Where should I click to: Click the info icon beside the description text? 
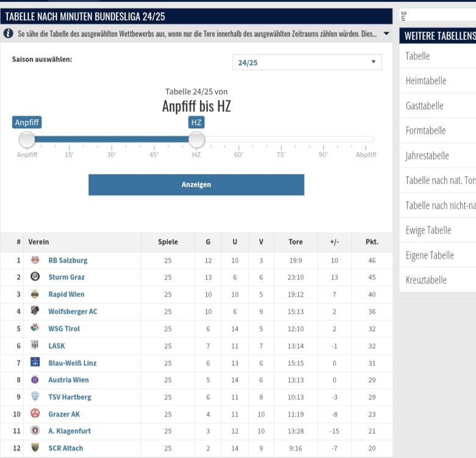coord(9,34)
